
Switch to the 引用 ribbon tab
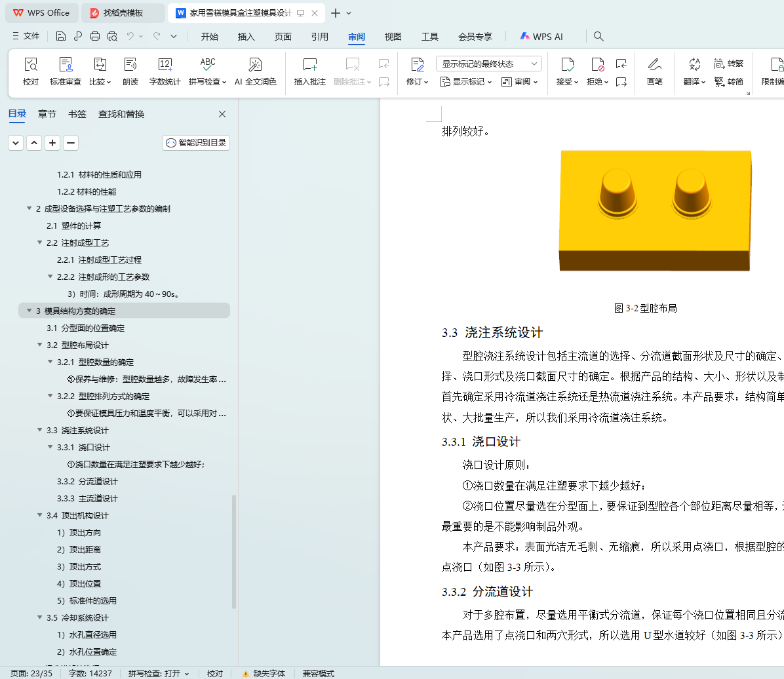pos(319,37)
